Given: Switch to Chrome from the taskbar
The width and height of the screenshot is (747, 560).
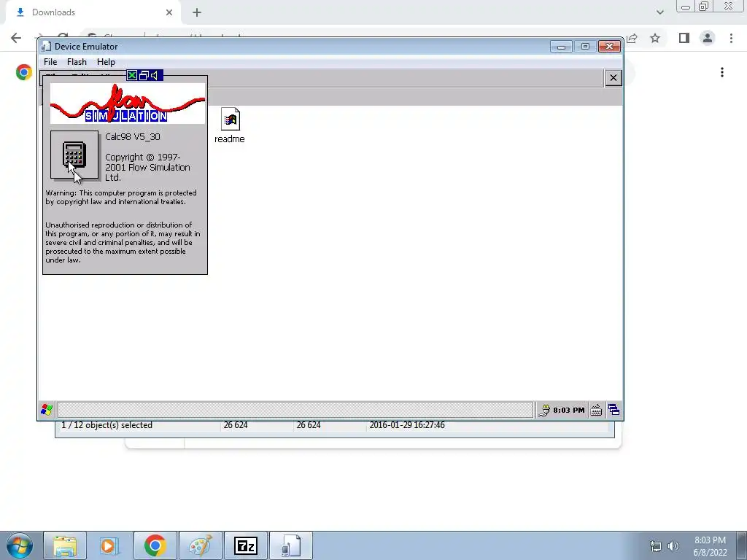Looking at the screenshot, I should tap(155, 545).
